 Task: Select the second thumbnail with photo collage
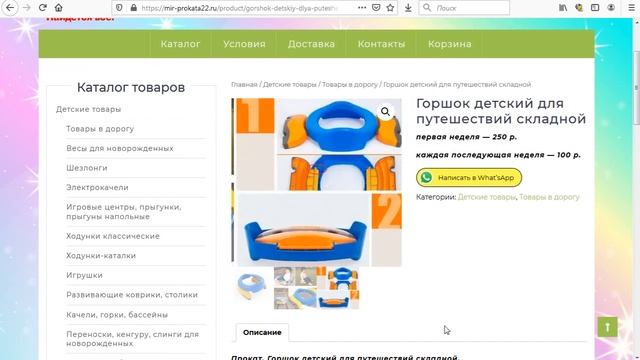[295, 288]
